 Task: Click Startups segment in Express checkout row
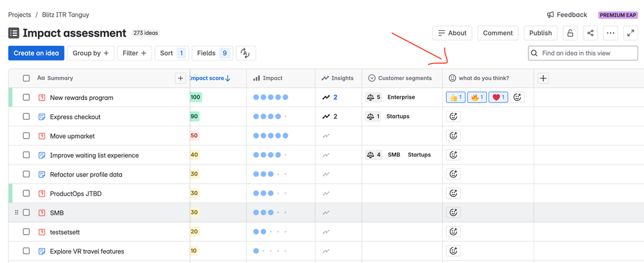[397, 117]
